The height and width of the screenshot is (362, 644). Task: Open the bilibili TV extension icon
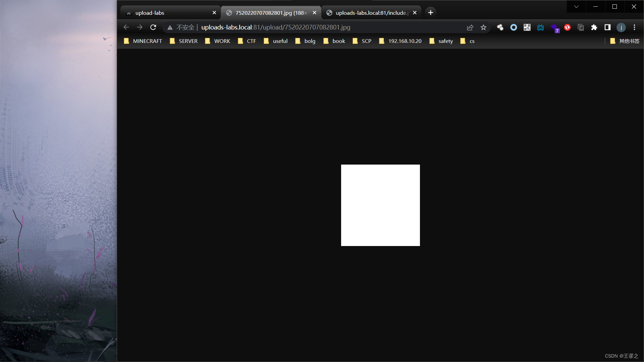coord(540,27)
